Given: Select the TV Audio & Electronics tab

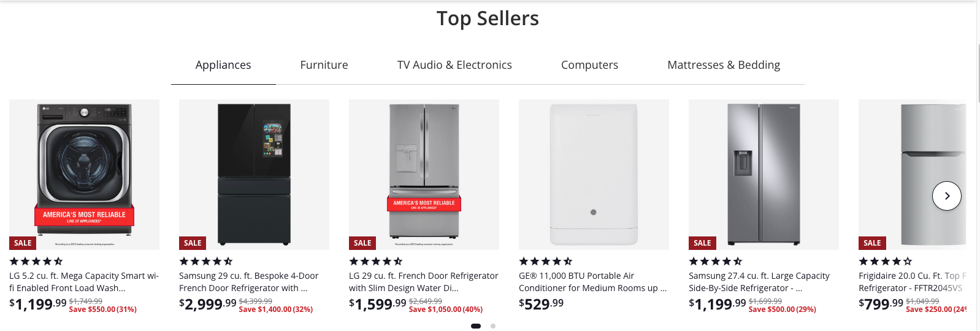Looking at the screenshot, I should (454, 65).
